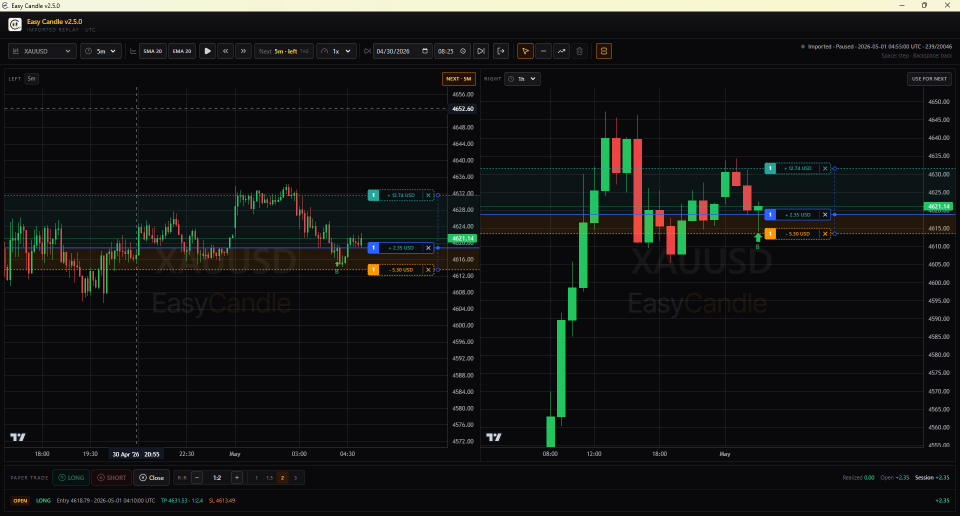Remove take profit line on left chart
The width and height of the screenshot is (960, 516).
pyautogui.click(x=428, y=195)
